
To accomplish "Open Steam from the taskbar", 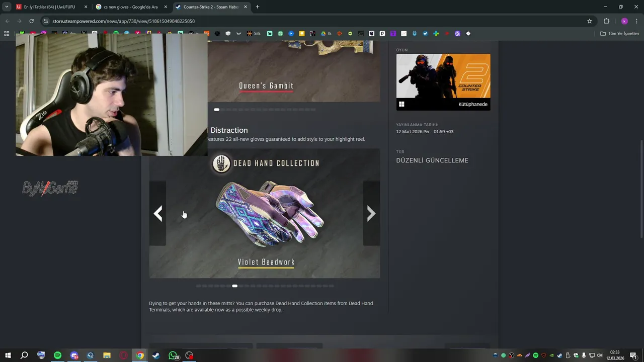I will tap(156, 355).
